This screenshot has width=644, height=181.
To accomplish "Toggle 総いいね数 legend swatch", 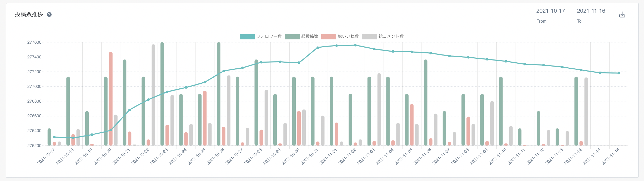I will click(x=328, y=37).
